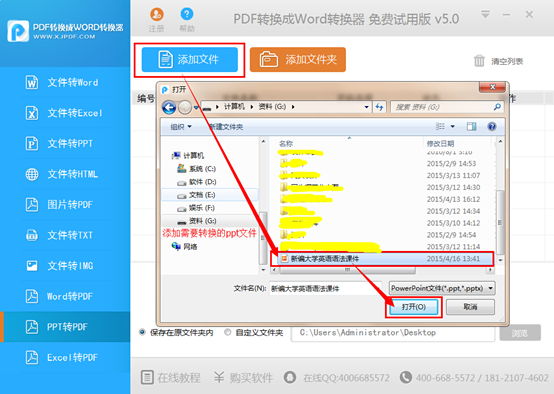Toggle the preview pane icon
The image size is (554, 394).
point(471,127)
